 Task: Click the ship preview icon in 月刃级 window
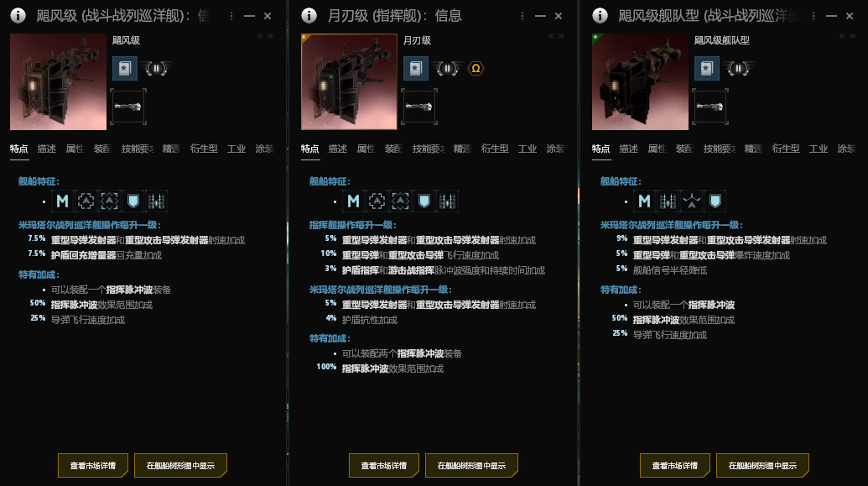point(419,107)
